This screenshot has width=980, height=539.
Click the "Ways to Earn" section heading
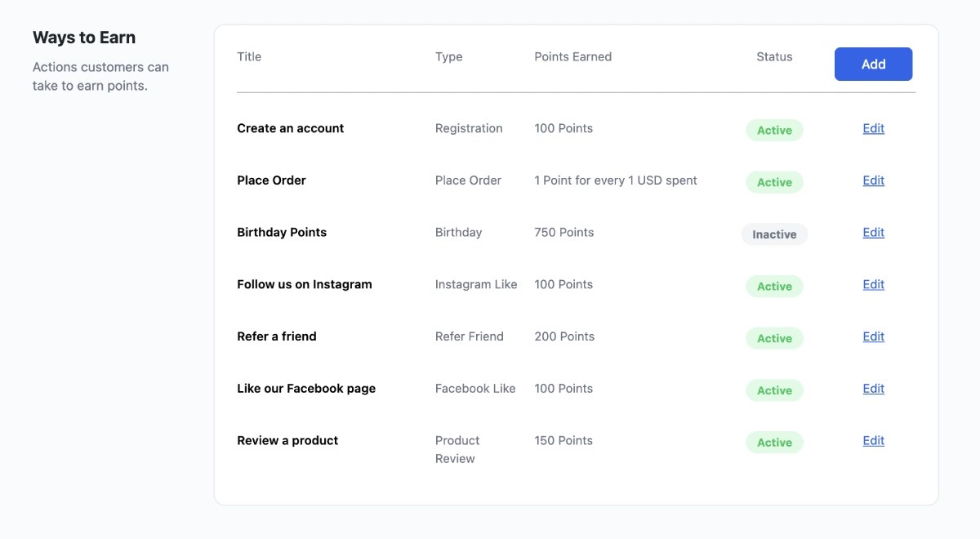click(x=84, y=37)
